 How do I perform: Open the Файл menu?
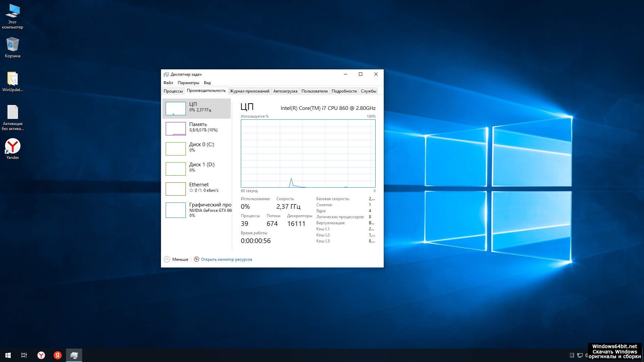point(168,83)
